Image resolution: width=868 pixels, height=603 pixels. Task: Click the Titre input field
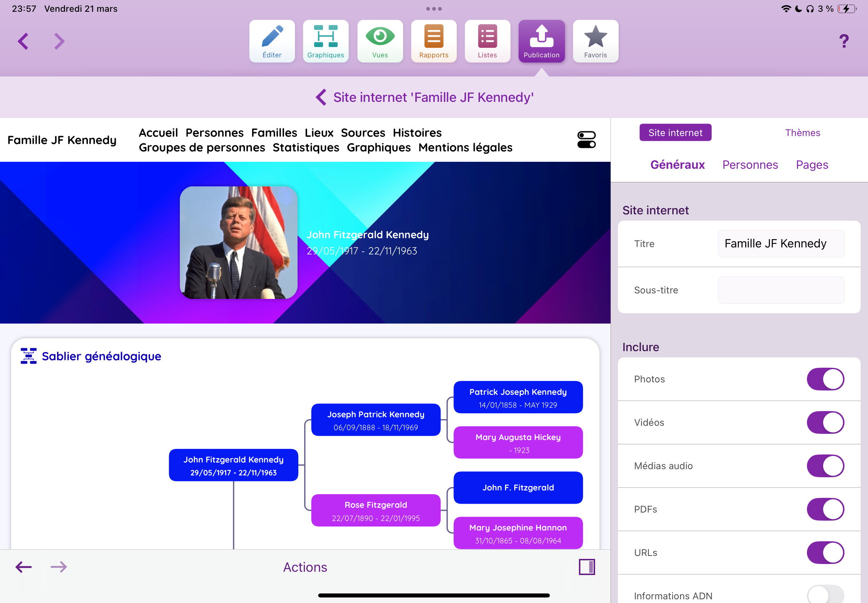[780, 244]
